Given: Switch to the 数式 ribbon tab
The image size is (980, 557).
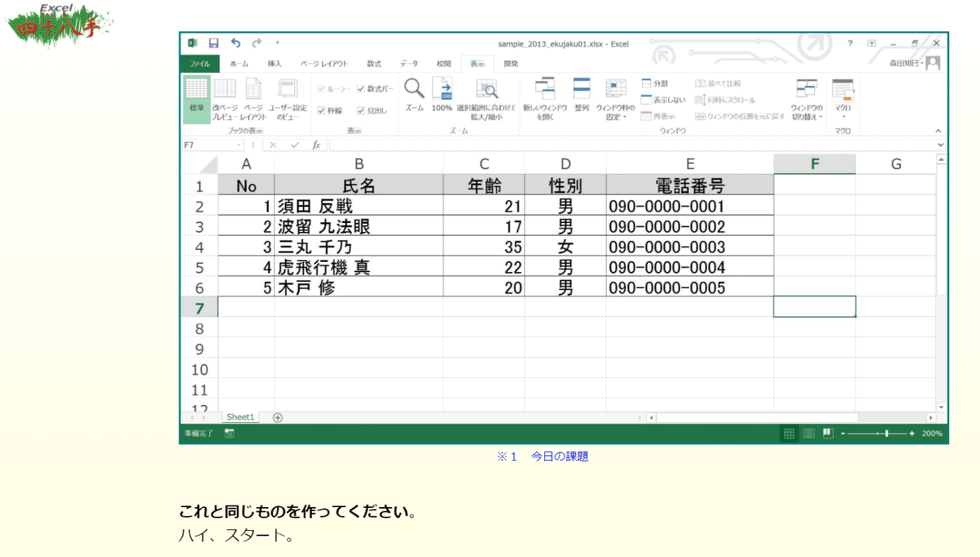Looking at the screenshot, I should tap(374, 63).
